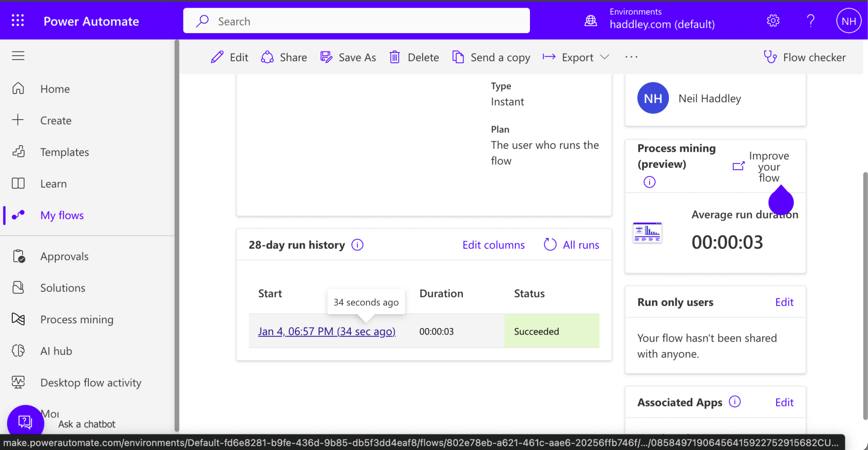Open the Settings gear icon
Screen dimensions: 868x450
(773, 20)
